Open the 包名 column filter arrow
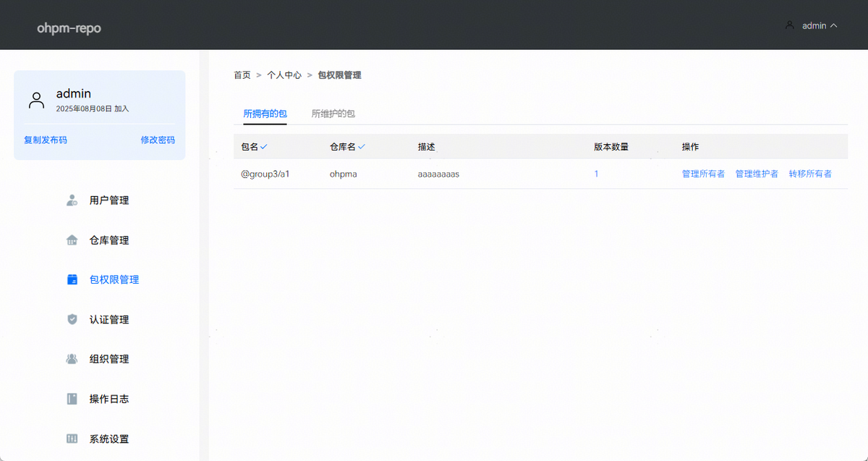This screenshot has width=868, height=461. click(x=264, y=147)
